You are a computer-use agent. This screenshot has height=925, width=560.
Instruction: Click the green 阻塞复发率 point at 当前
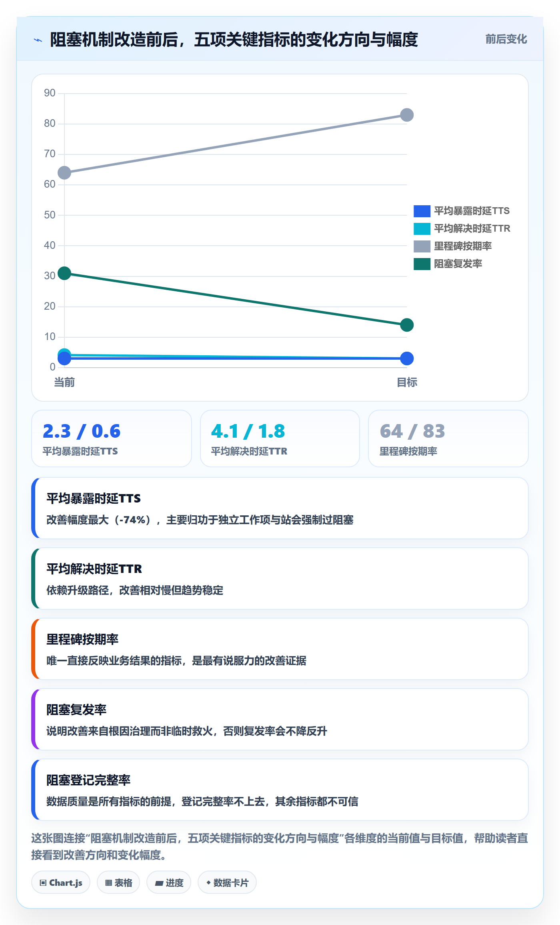coord(64,273)
